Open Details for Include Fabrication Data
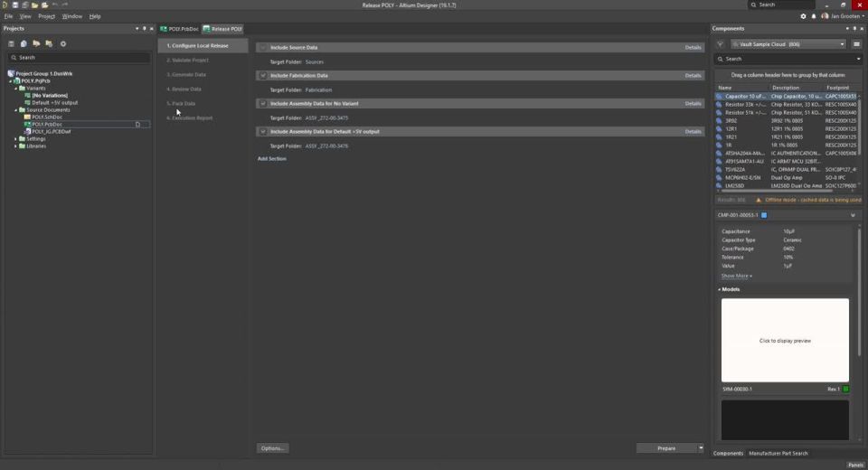Viewport: 868px width, 470px height. [x=693, y=75]
